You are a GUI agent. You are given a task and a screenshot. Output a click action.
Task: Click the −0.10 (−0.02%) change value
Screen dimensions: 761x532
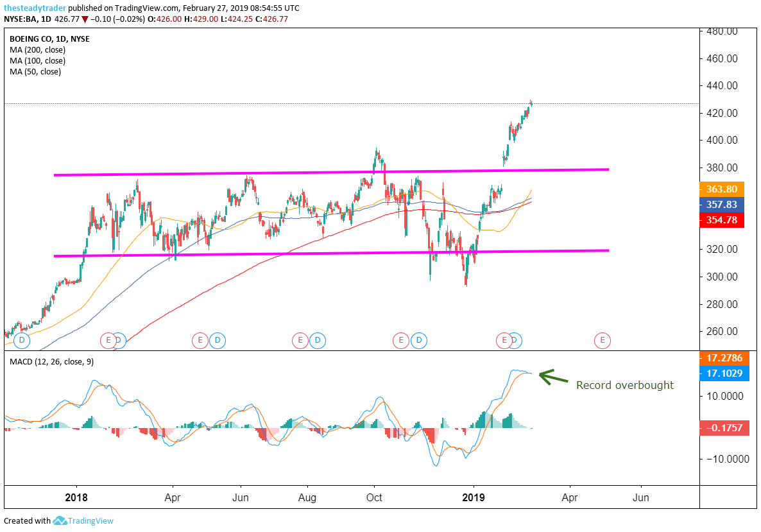coord(117,19)
